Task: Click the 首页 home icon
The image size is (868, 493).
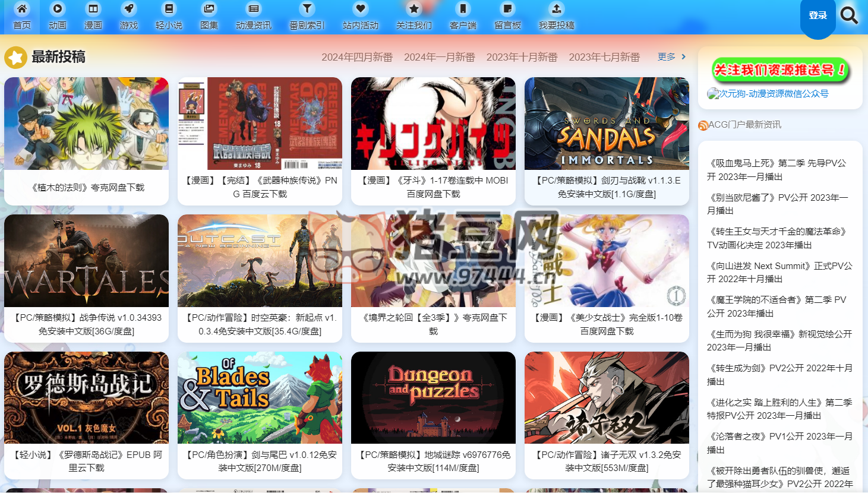Action: 22,9
